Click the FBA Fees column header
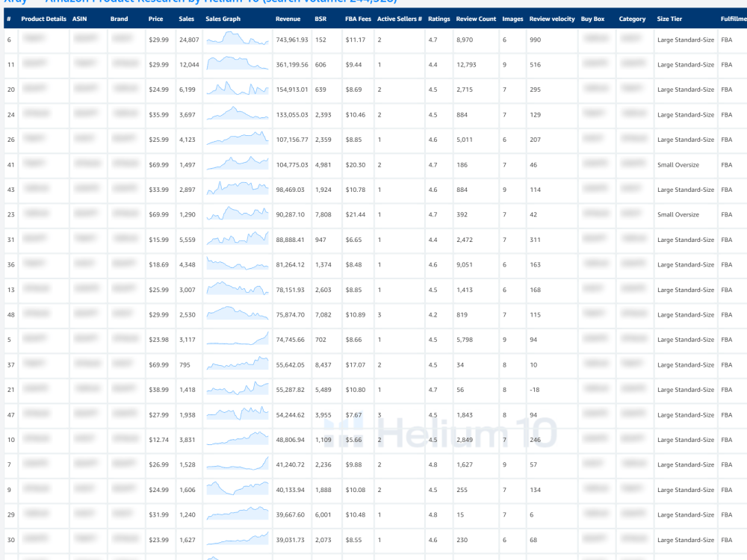This screenshot has height=560, width=747. [x=358, y=19]
